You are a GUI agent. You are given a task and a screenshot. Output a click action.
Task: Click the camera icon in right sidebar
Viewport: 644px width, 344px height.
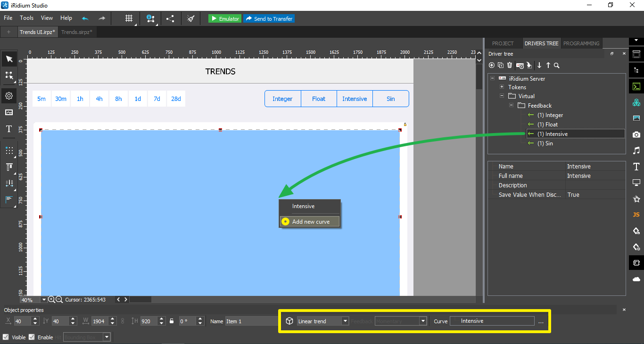(x=636, y=134)
